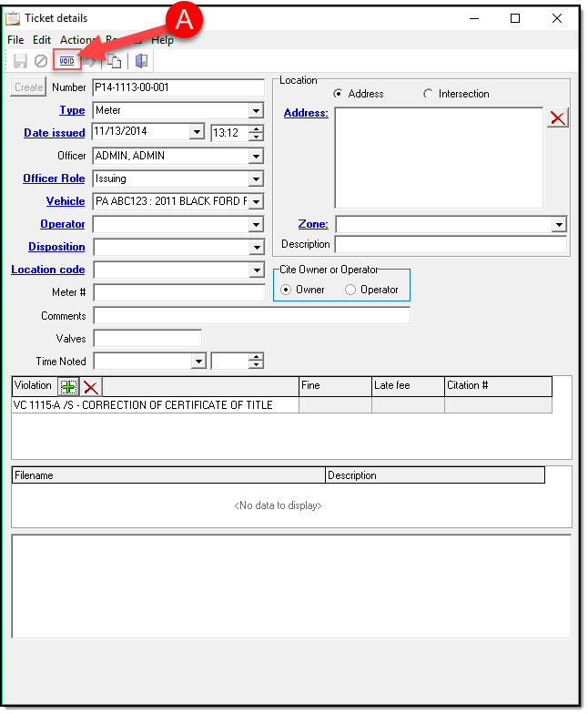Open the Zone dropdown list

coord(558,224)
